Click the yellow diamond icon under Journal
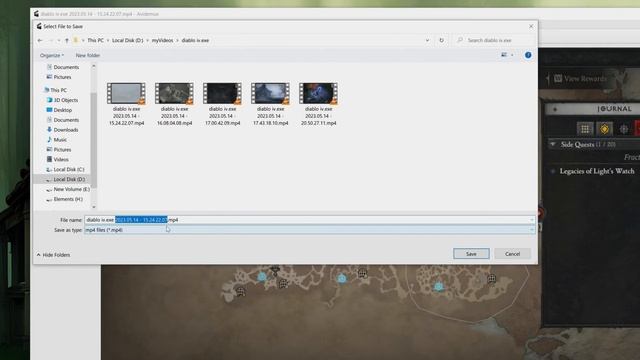Viewport: 640px width, 360px height. 604,129
